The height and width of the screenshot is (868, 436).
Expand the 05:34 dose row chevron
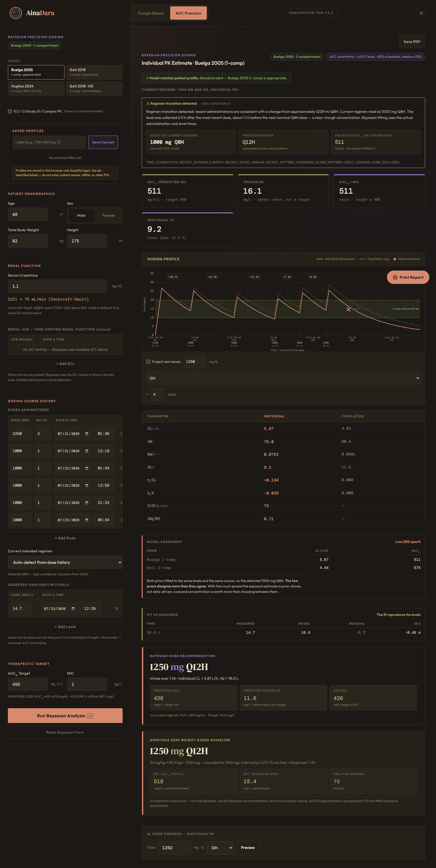(x=121, y=520)
